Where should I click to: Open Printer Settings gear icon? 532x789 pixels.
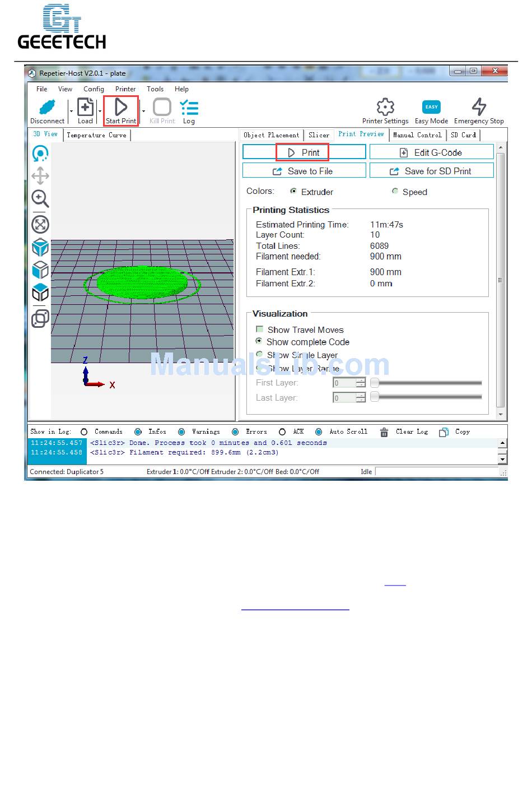pos(385,107)
